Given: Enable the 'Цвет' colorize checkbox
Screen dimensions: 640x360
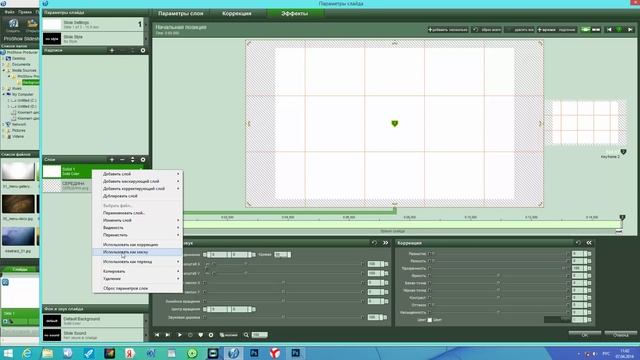Looking at the screenshot, I should point(429,320).
